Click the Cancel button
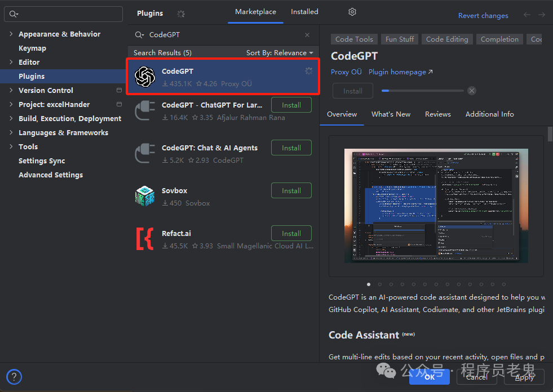Image resolution: width=553 pixels, height=392 pixels. [476, 377]
